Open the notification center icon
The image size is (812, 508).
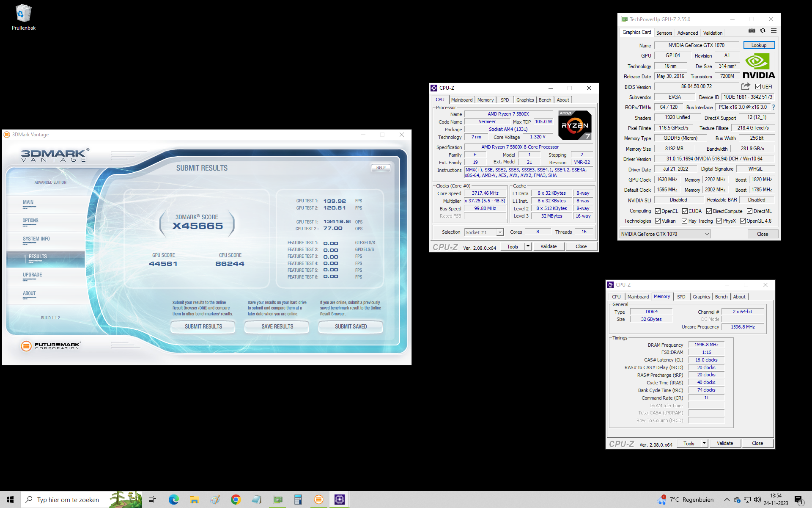pos(798,500)
